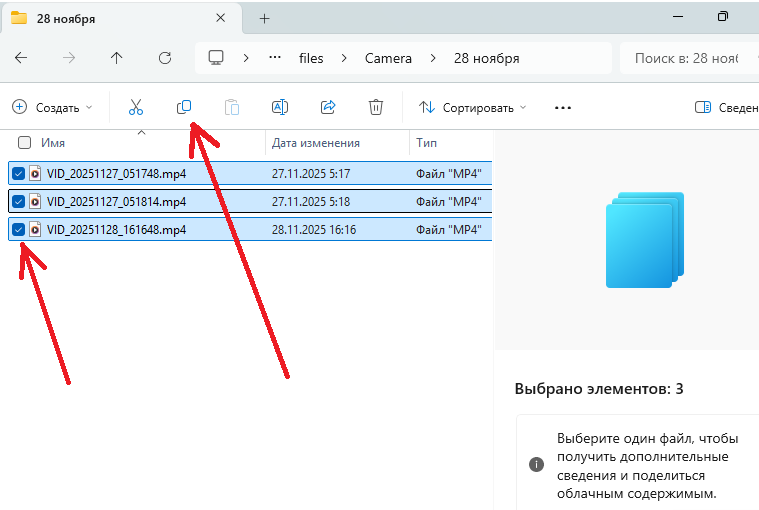The width and height of the screenshot is (759, 510).
Task: Uncheck VID_20251128_161648.mp4 checkbox
Action: [18, 229]
